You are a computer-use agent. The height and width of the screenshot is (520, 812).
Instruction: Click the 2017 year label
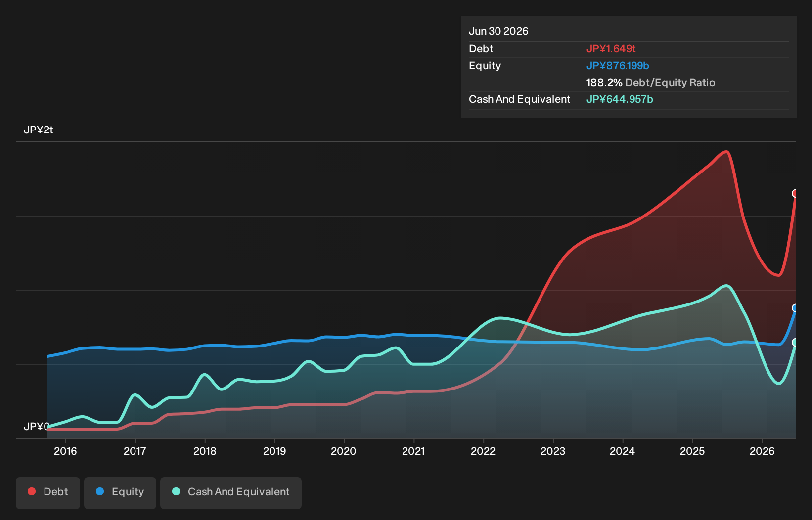[135, 451]
